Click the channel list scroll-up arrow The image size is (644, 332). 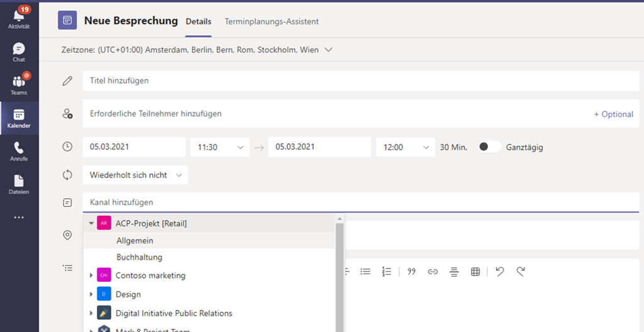coord(340,219)
